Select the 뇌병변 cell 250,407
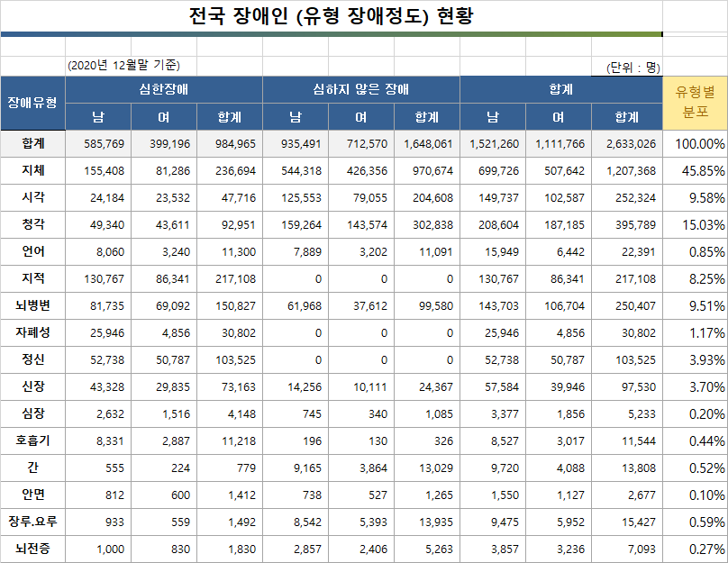 pos(627,305)
